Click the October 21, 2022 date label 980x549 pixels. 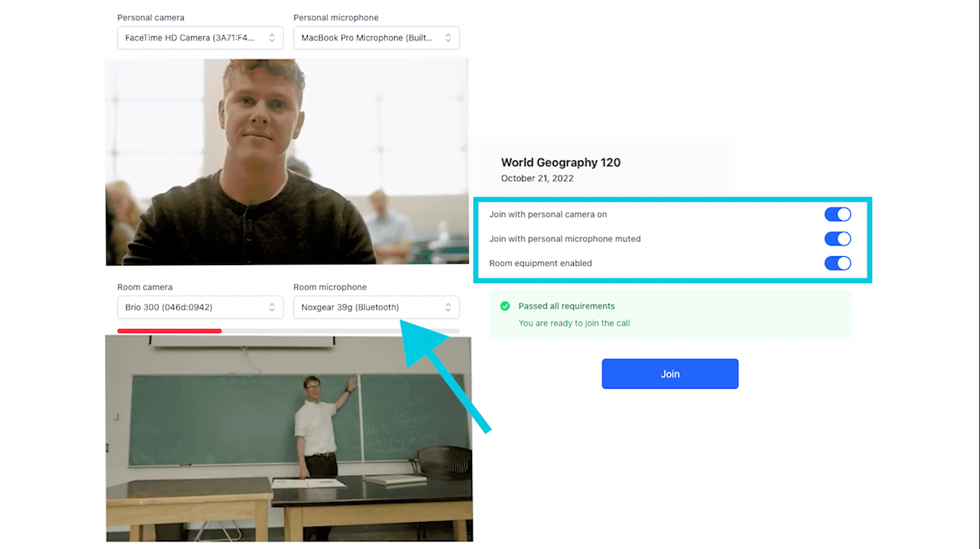point(537,179)
